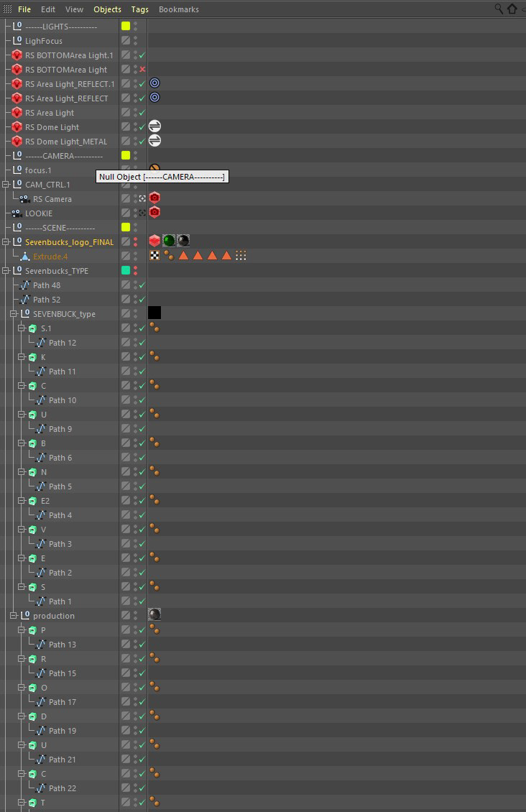Click the Redshift camera tag on LOOKIE
Image resolution: width=526 pixels, height=812 pixels.
(154, 212)
